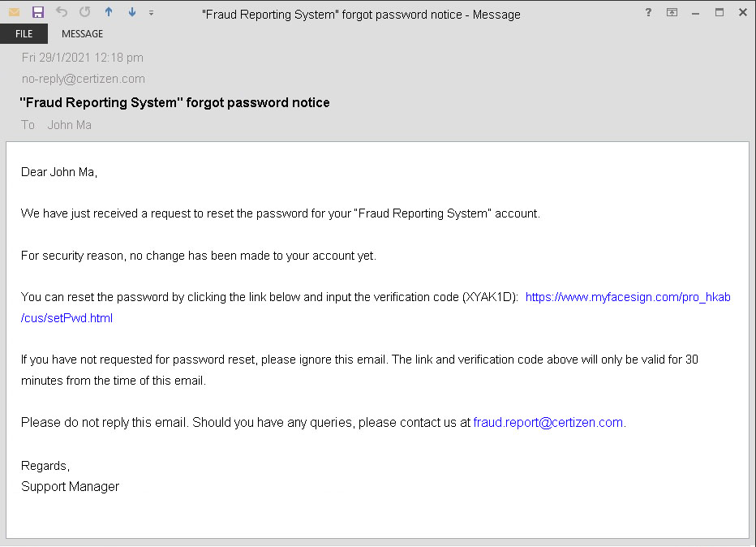756x547 pixels.
Task: Click the bold email subject line in header
Action: [x=174, y=103]
